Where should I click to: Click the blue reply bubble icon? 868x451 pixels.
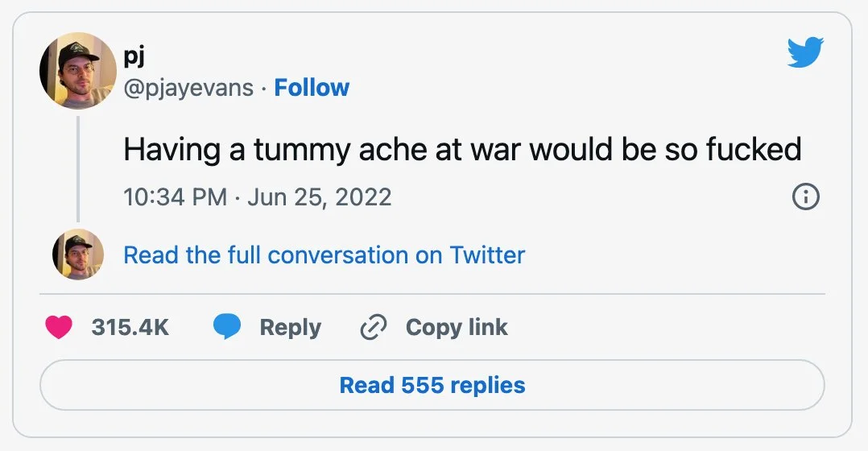227,327
